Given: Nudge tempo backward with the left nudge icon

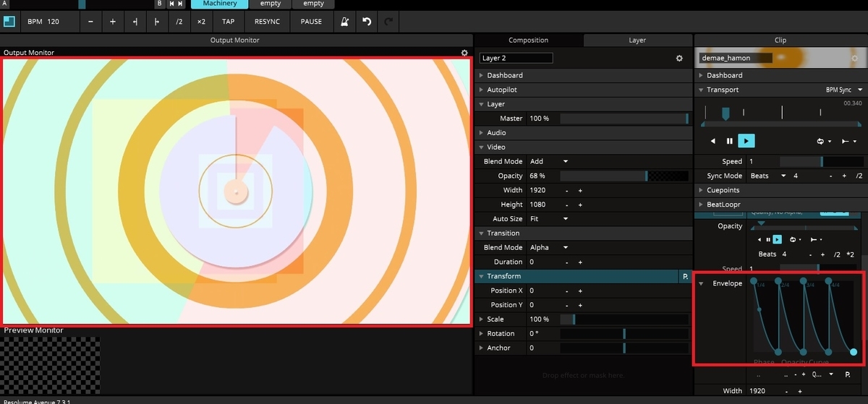Looking at the screenshot, I should click(135, 22).
